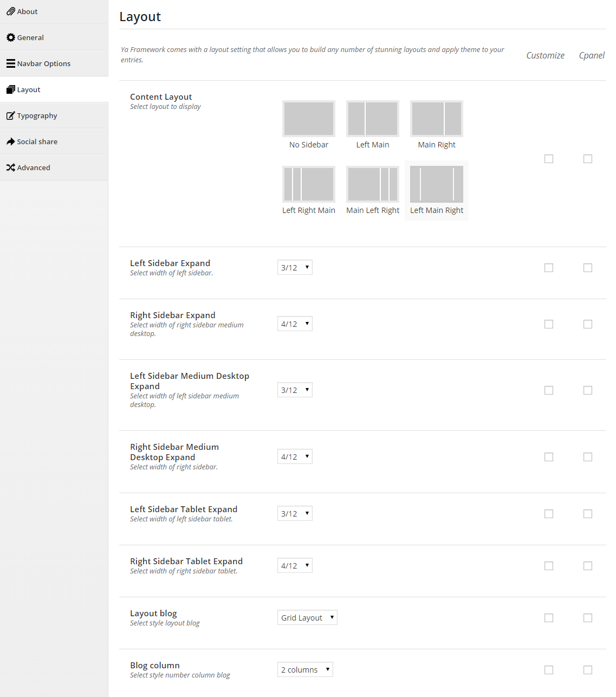Screen dimensions: 616x697
Task: Click the Blog column setting label
Action: tap(155, 665)
